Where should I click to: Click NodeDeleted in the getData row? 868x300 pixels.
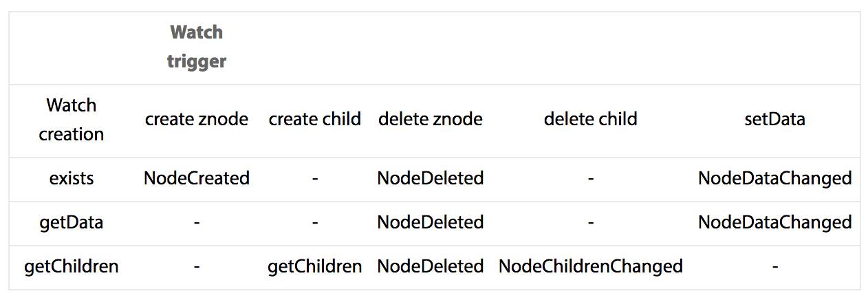tap(430, 222)
